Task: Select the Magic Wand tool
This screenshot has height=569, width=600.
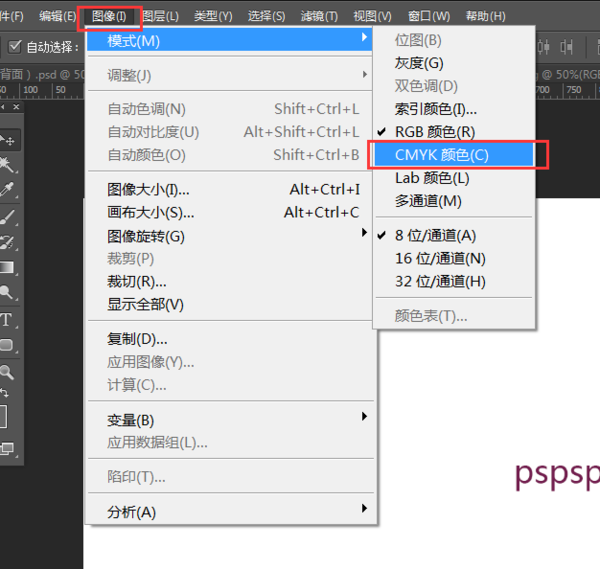Action: click(7, 164)
